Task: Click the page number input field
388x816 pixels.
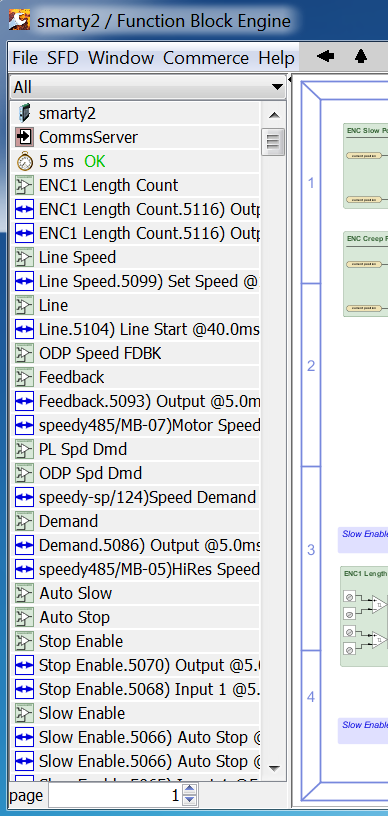Action: tap(114, 796)
